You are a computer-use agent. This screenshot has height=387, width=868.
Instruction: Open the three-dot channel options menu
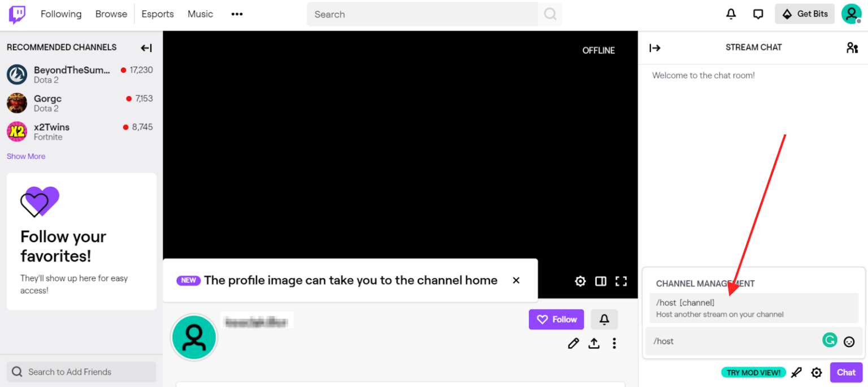pos(614,343)
